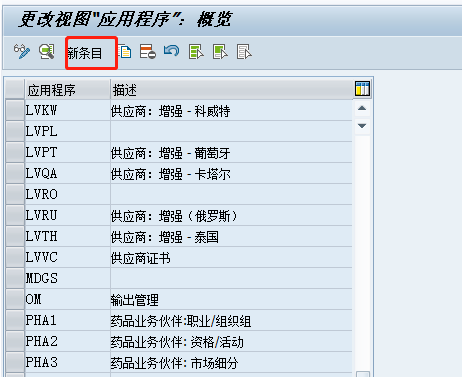The height and width of the screenshot is (377, 462).
Task: Click the LVTH application cell
Action: click(67, 236)
